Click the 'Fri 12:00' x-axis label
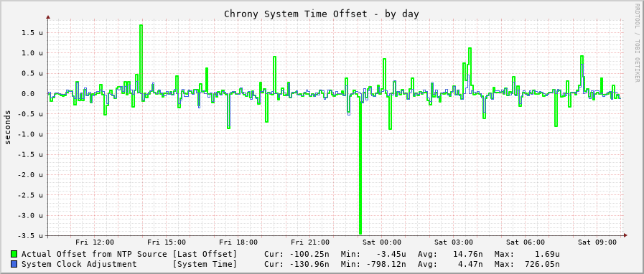644x274 pixels. 95,242
